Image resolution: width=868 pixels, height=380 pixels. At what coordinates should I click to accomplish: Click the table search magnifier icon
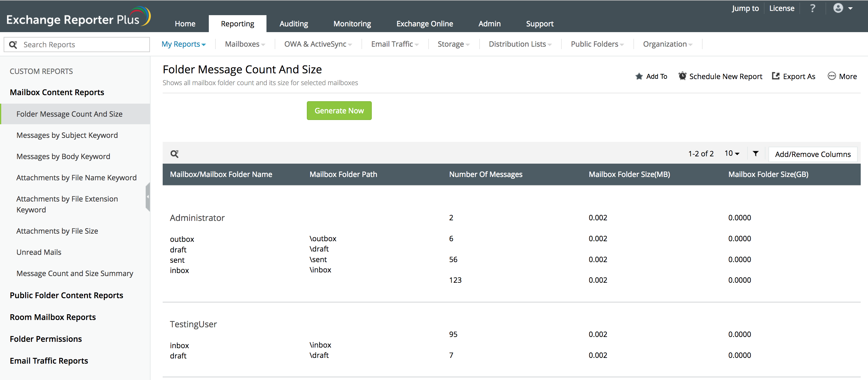pyautogui.click(x=174, y=154)
